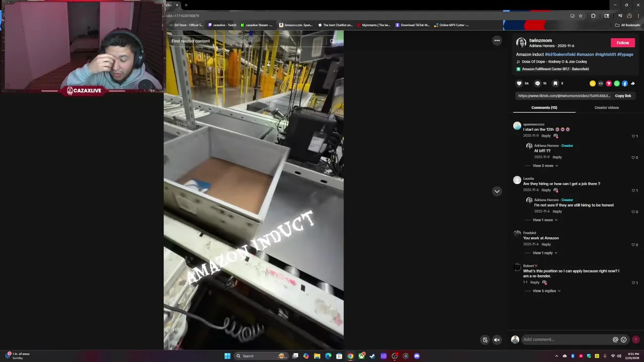This screenshot has width=644, height=362.
Task: Open File Explorer from the taskbar
Action: click(x=317, y=356)
